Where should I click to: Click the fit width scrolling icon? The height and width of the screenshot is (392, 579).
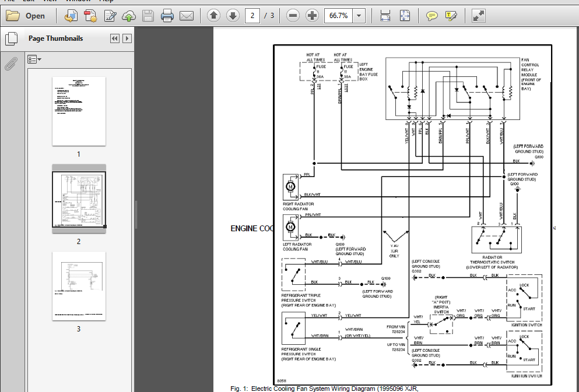point(385,16)
